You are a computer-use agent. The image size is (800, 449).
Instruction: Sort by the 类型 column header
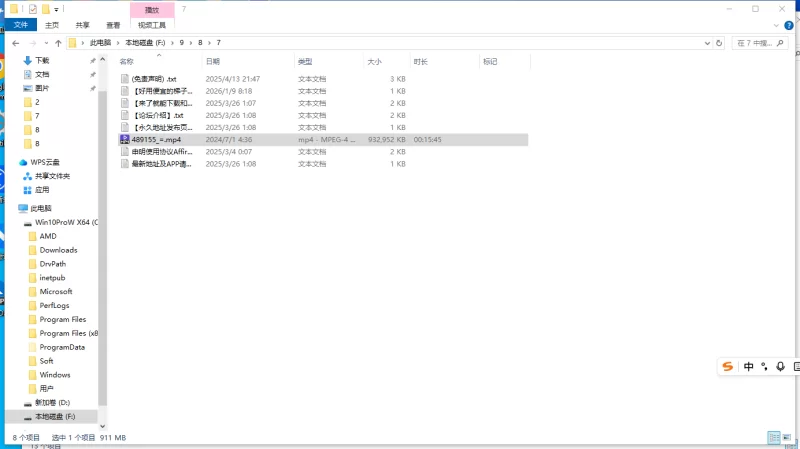[329, 62]
